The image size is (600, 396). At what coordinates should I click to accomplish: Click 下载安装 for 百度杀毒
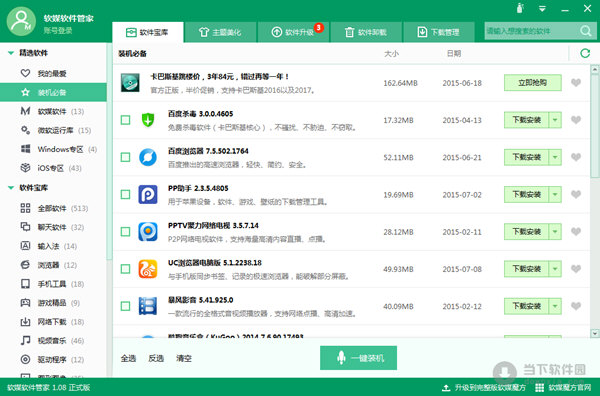[527, 120]
